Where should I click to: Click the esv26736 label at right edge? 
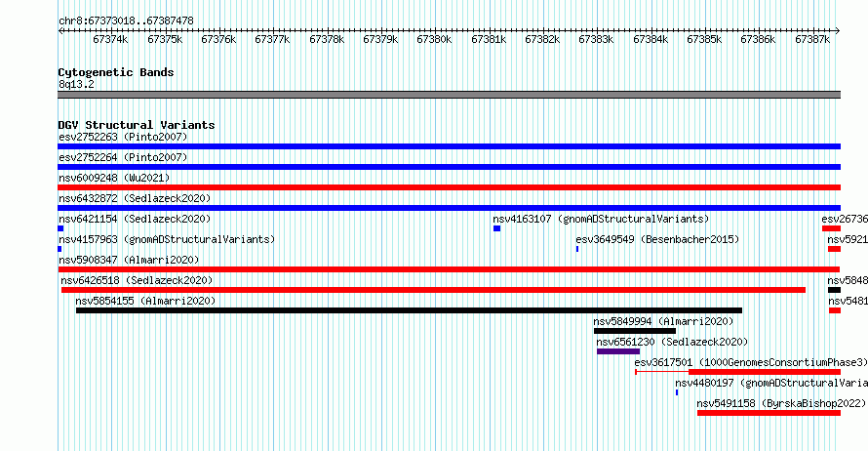(845, 219)
